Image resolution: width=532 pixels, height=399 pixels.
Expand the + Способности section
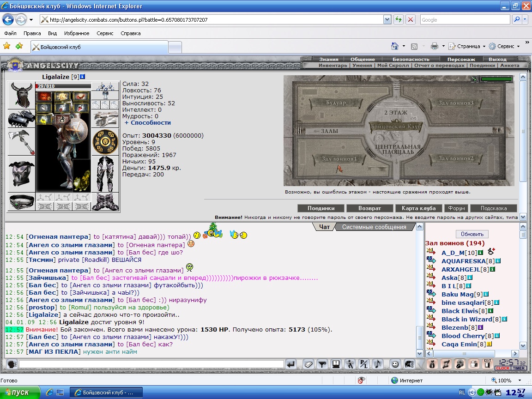pos(148,123)
